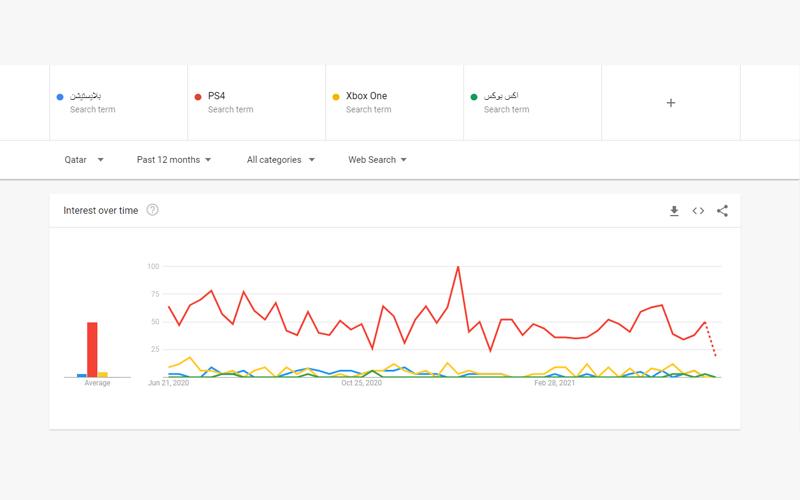The image size is (800, 500).
Task: Download the Interest over time data
Action: (674, 211)
